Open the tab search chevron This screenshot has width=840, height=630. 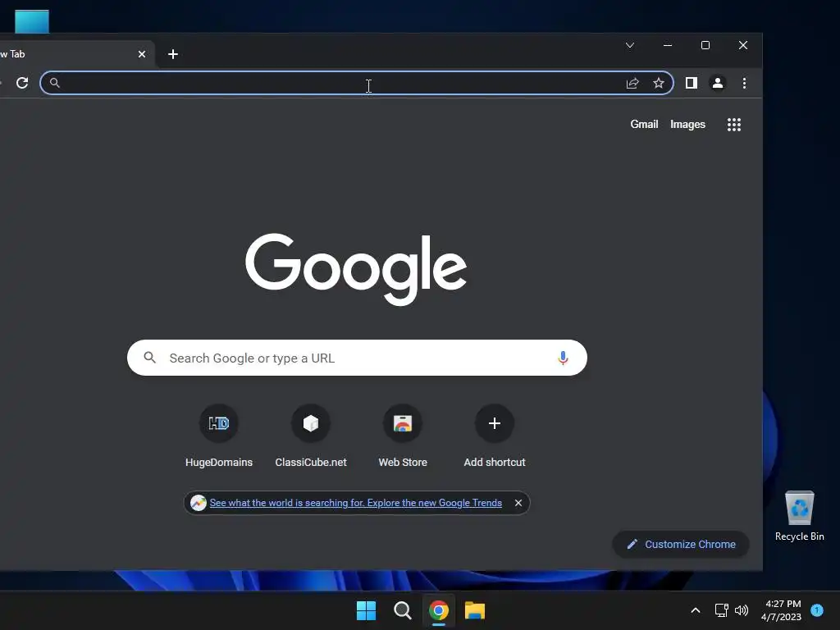(630, 46)
